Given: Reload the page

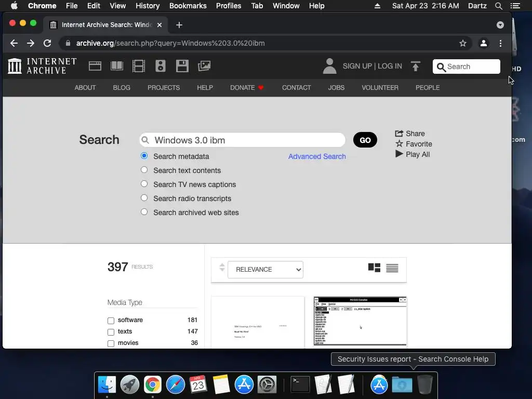Looking at the screenshot, I should (47, 43).
